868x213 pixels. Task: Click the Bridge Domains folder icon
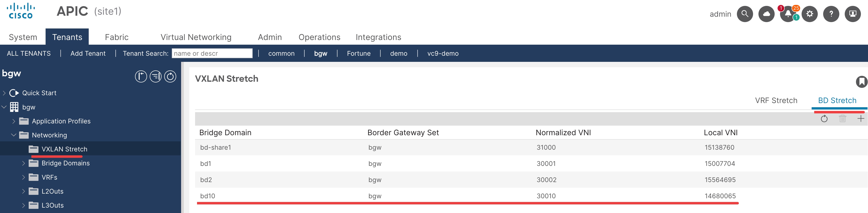pos(34,163)
